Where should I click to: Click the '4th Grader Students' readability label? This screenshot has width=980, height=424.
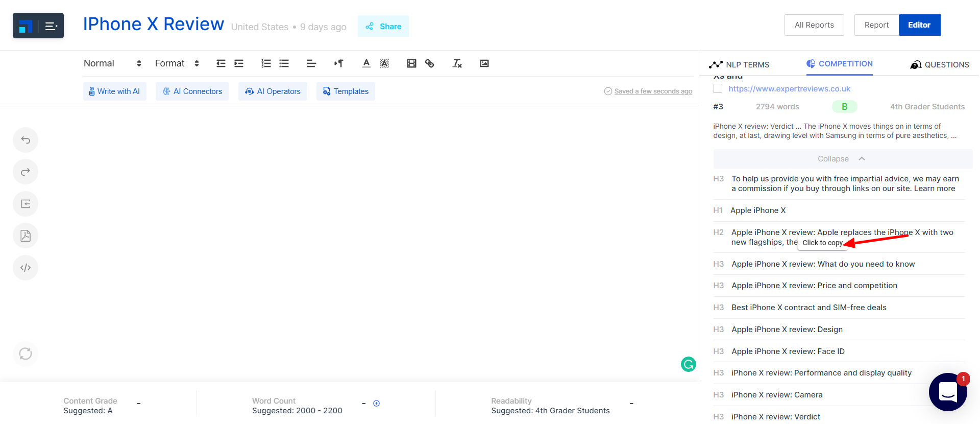click(x=927, y=107)
